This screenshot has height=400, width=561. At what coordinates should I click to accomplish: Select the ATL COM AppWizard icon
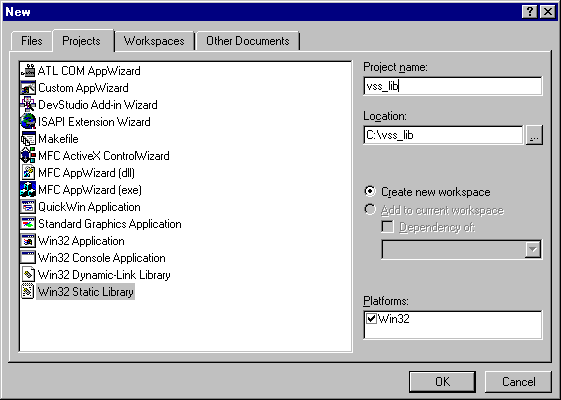(28, 71)
